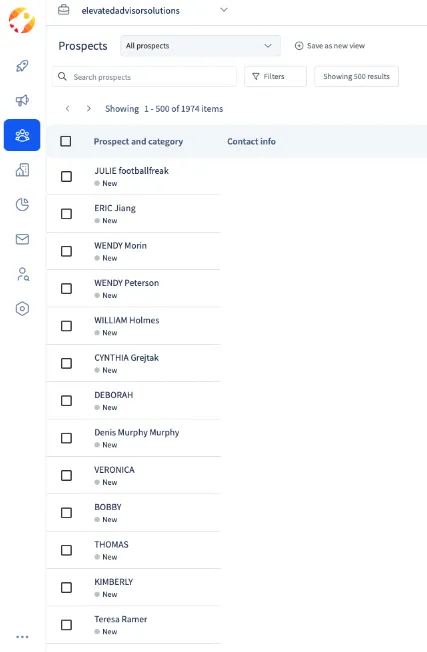Click the Contact info column header

click(251, 141)
